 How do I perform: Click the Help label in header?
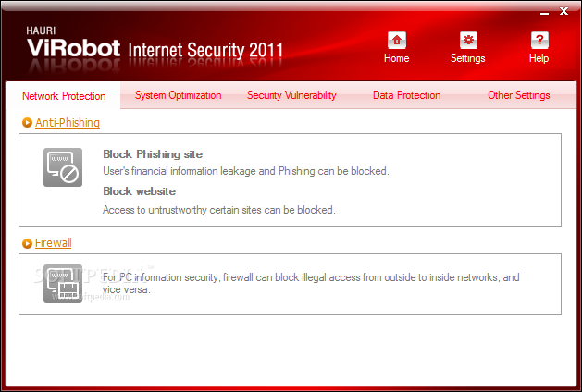click(x=539, y=58)
